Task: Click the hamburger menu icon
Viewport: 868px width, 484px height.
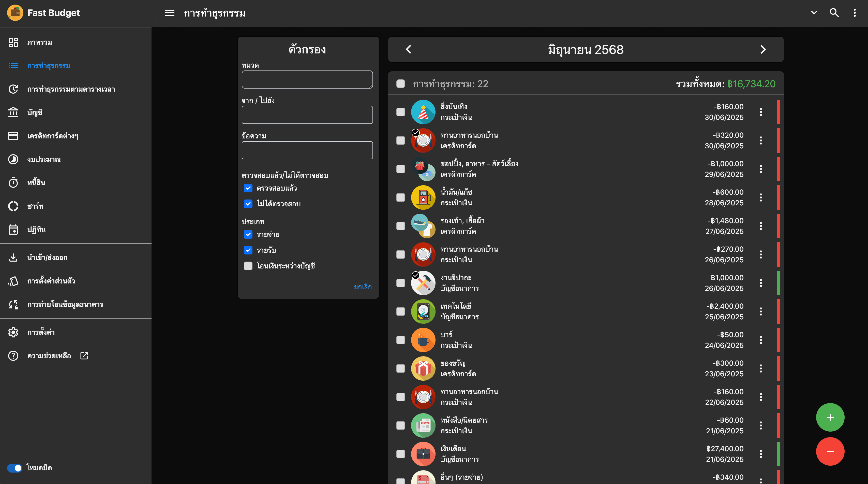Action: click(x=170, y=13)
